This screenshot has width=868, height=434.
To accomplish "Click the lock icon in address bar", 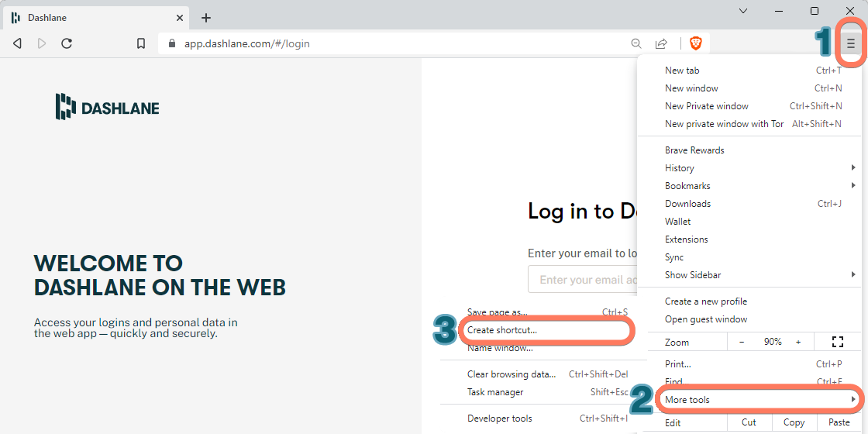I will click(171, 43).
